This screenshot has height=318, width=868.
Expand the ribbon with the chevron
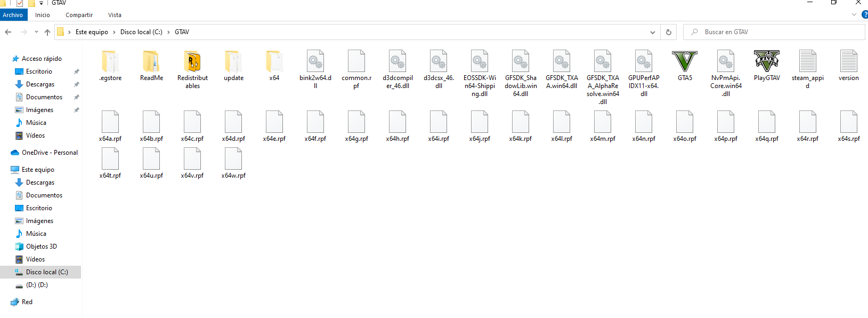pyautogui.click(x=854, y=15)
